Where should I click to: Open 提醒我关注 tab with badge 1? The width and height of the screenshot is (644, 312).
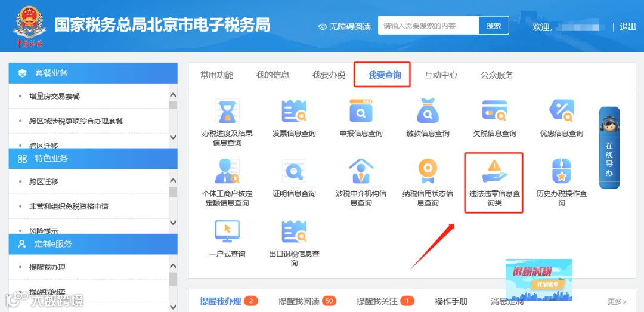click(x=385, y=301)
